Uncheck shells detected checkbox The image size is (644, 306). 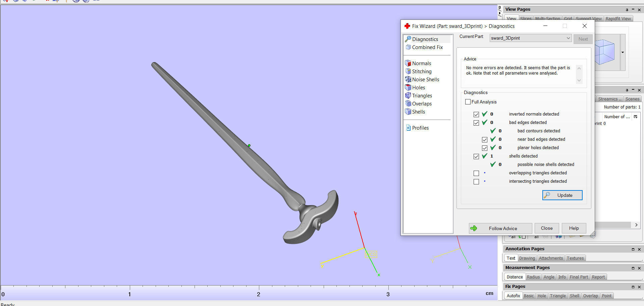pos(476,156)
